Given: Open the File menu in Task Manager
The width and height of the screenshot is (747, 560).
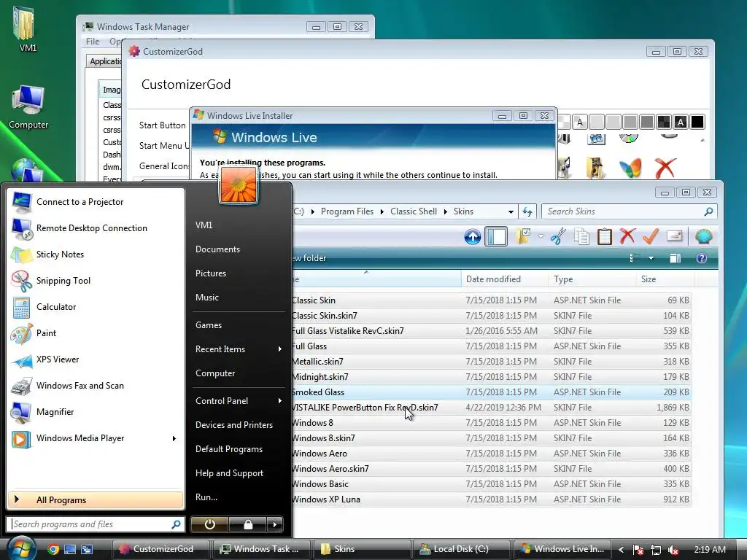Looking at the screenshot, I should coord(93,42).
